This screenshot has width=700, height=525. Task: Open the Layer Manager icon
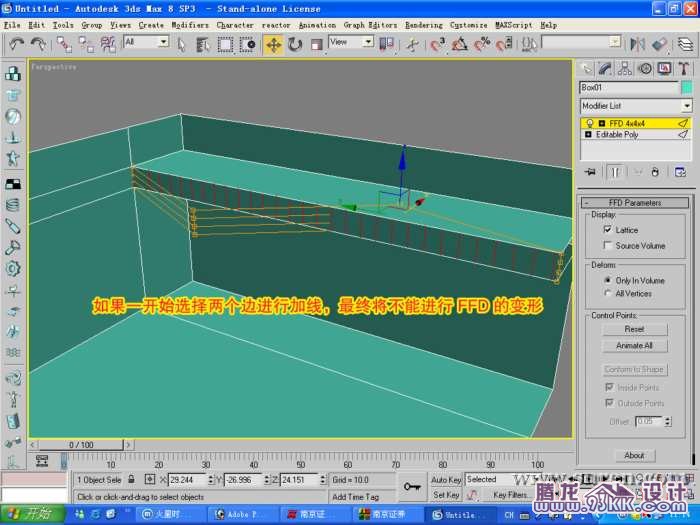[686, 44]
